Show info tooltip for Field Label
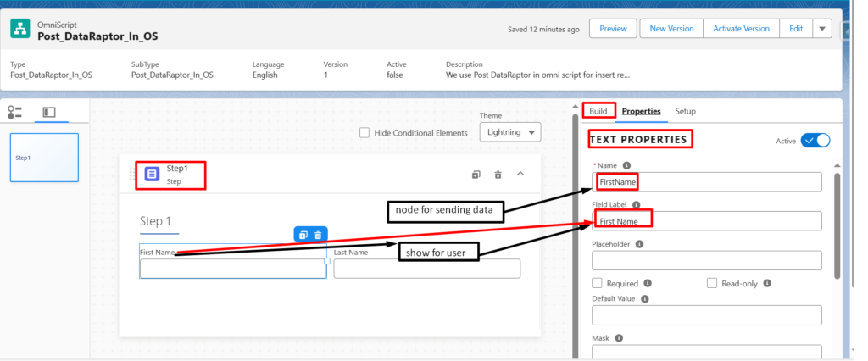This screenshot has width=868, height=361. click(x=636, y=204)
